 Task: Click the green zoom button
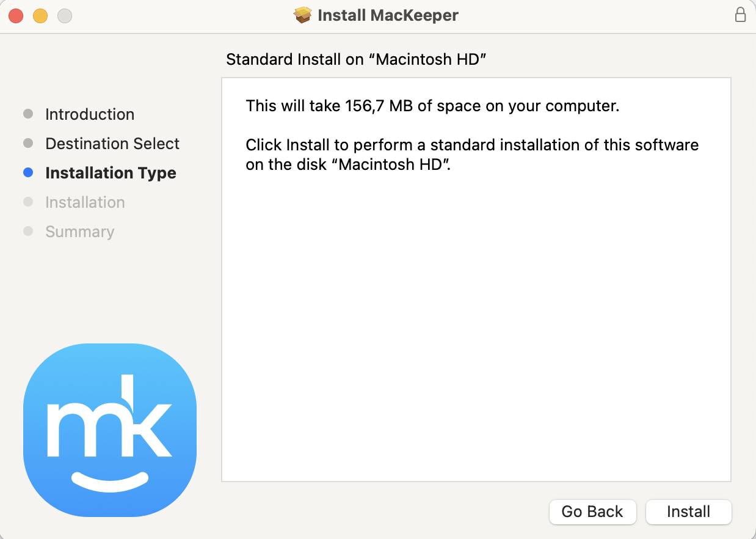click(64, 15)
